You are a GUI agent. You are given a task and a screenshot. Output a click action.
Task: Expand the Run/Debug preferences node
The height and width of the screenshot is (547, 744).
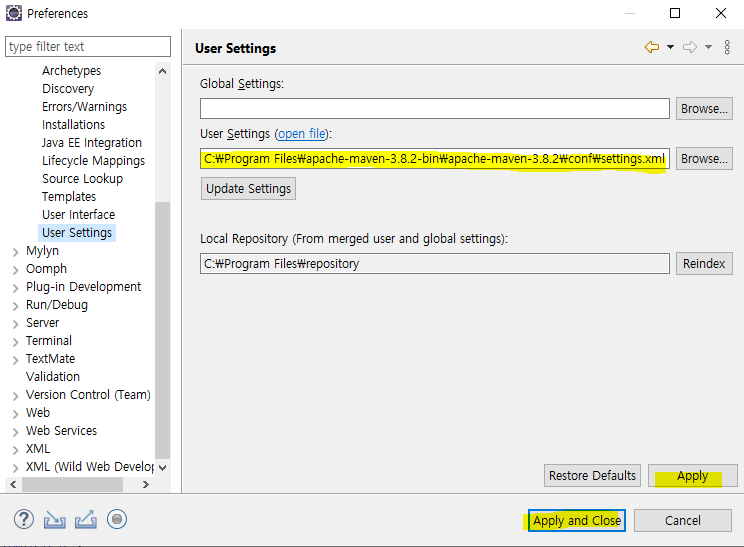tap(15, 305)
